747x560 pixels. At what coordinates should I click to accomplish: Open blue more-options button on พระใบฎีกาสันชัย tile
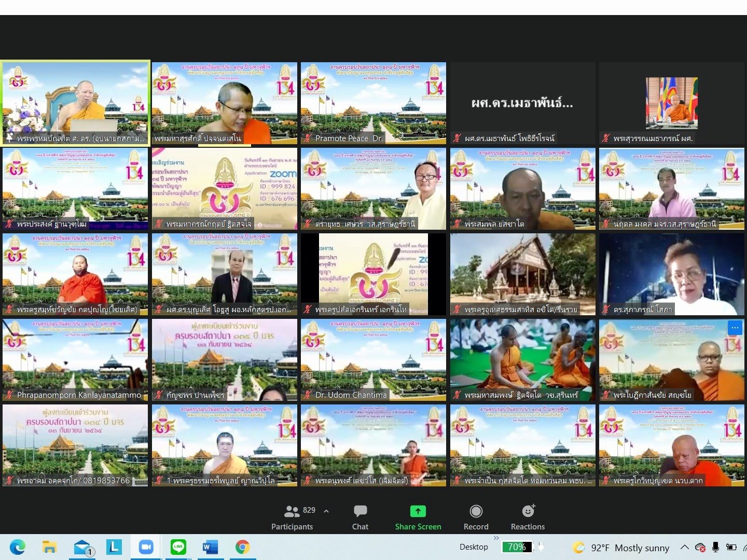pyautogui.click(x=735, y=327)
